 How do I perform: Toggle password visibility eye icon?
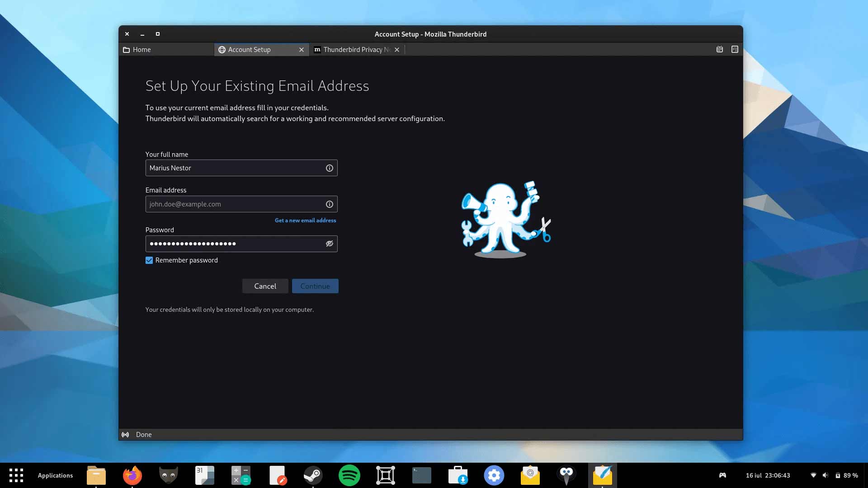(330, 244)
